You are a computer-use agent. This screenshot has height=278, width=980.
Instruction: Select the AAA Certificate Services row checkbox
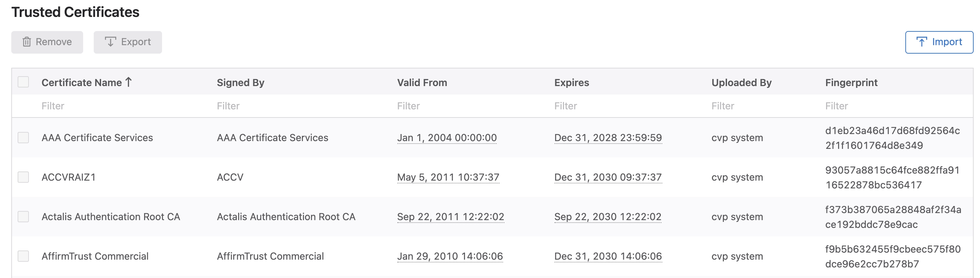click(23, 138)
